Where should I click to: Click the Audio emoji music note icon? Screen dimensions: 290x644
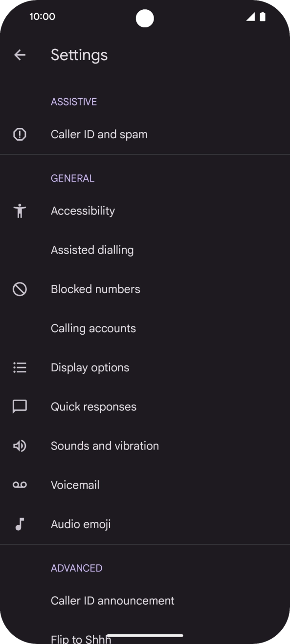20,523
